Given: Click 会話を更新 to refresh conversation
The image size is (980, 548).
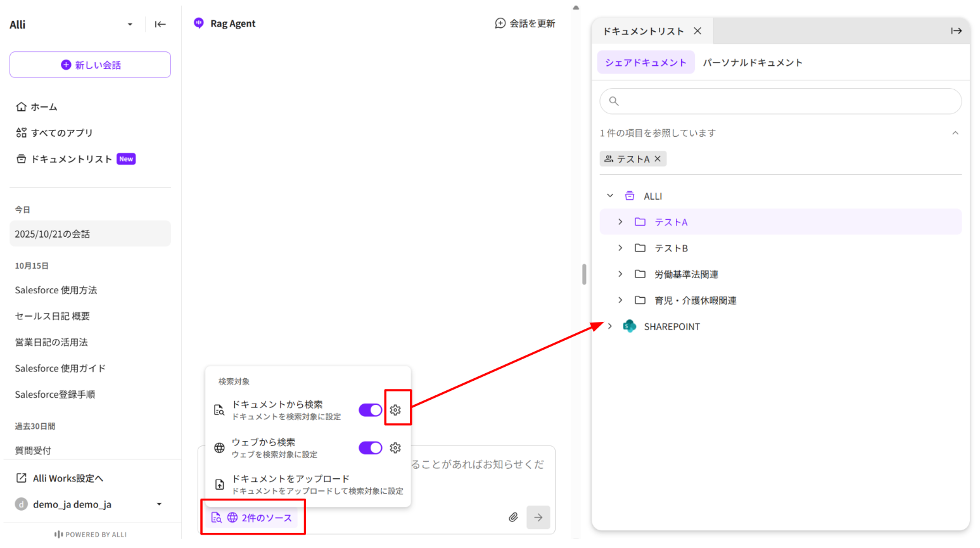Looking at the screenshot, I should click(x=525, y=23).
